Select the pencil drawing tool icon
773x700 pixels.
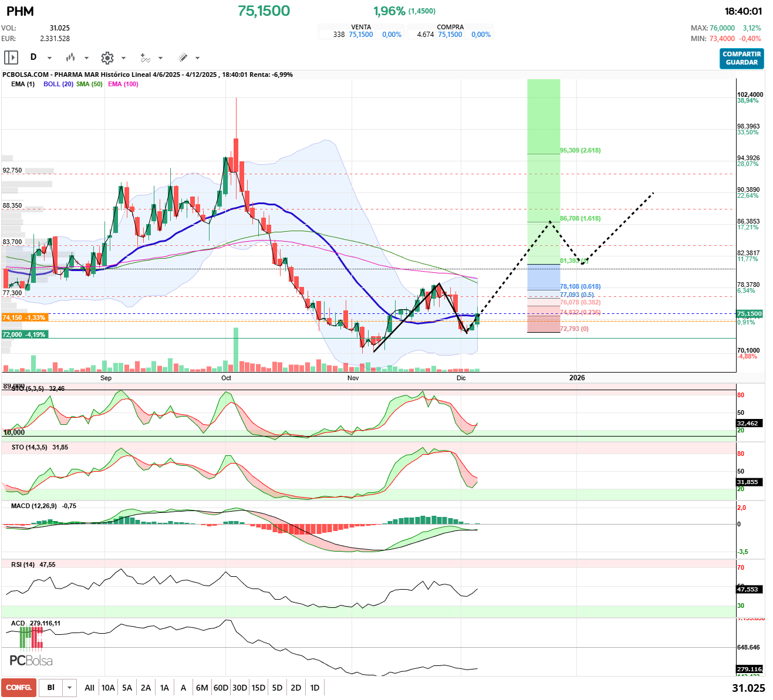(x=183, y=58)
